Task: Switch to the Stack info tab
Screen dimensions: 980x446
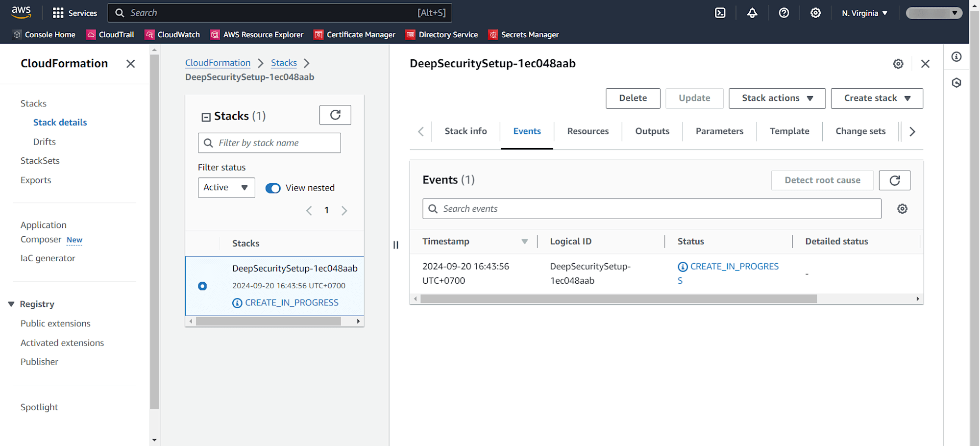Action: 465,131
